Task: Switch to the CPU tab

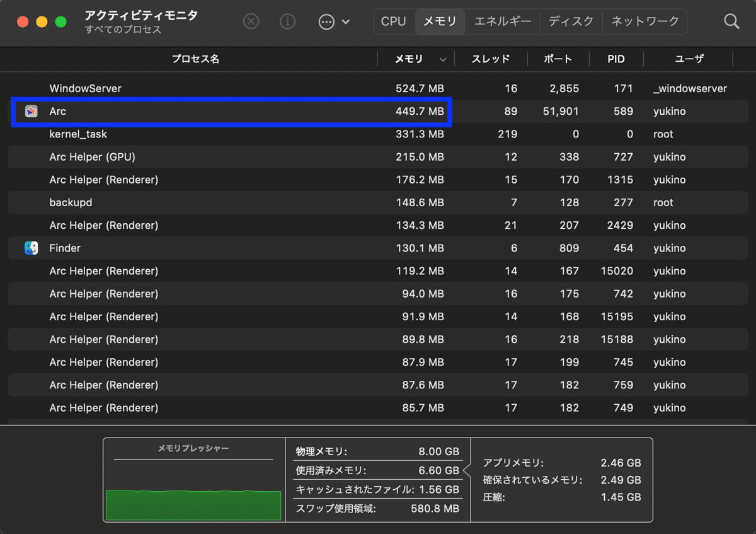Action: pos(394,21)
